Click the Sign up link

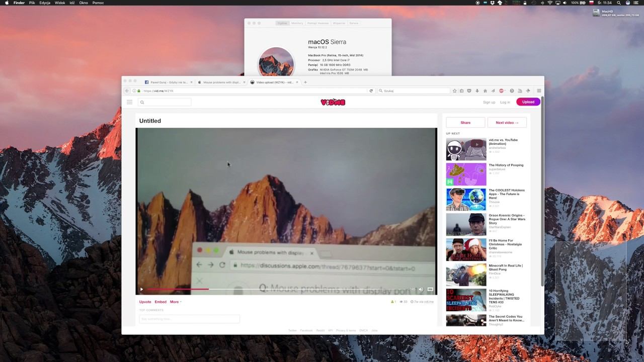pos(489,102)
